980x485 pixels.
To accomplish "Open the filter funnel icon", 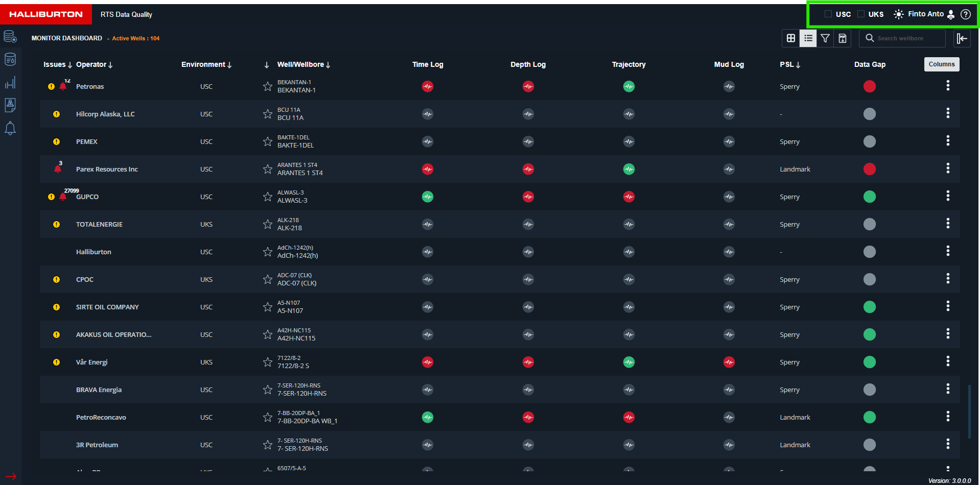I will (825, 38).
